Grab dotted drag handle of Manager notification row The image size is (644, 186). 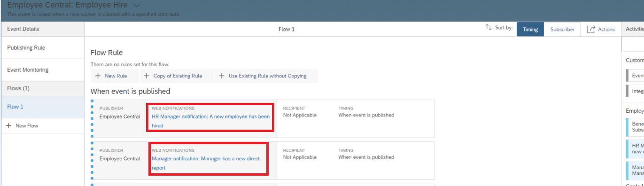coord(92,161)
